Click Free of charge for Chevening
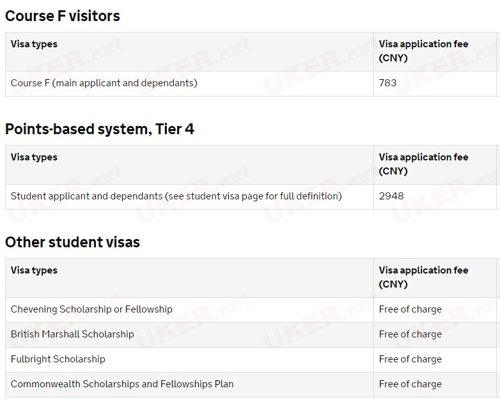The height and width of the screenshot is (402, 500). [x=410, y=309]
